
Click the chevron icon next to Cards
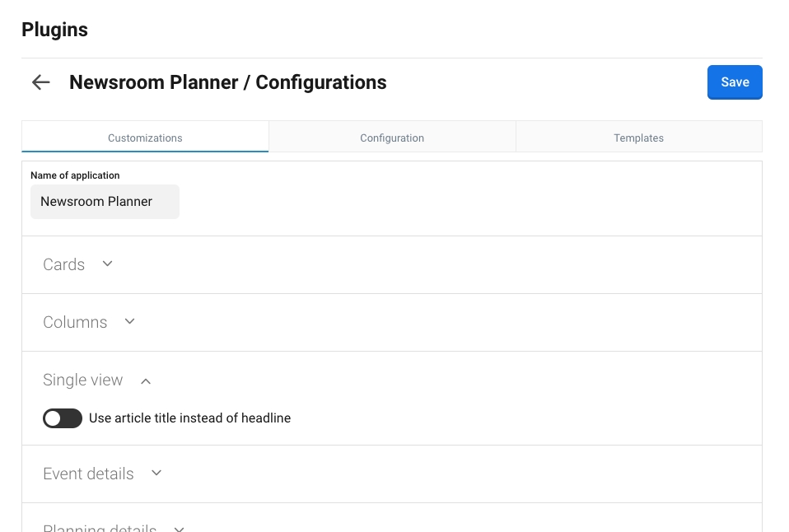[x=107, y=264]
